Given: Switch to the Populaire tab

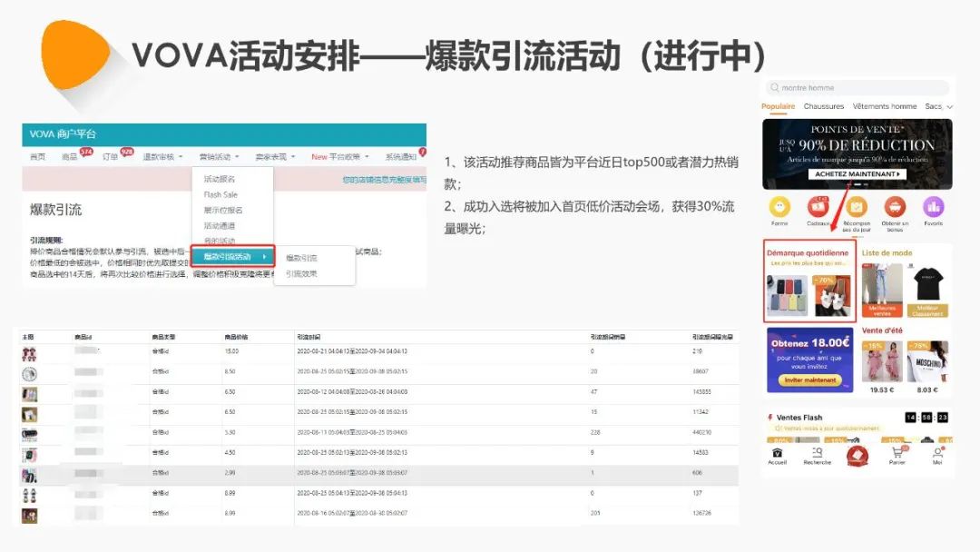Looking at the screenshot, I should click(x=779, y=106).
